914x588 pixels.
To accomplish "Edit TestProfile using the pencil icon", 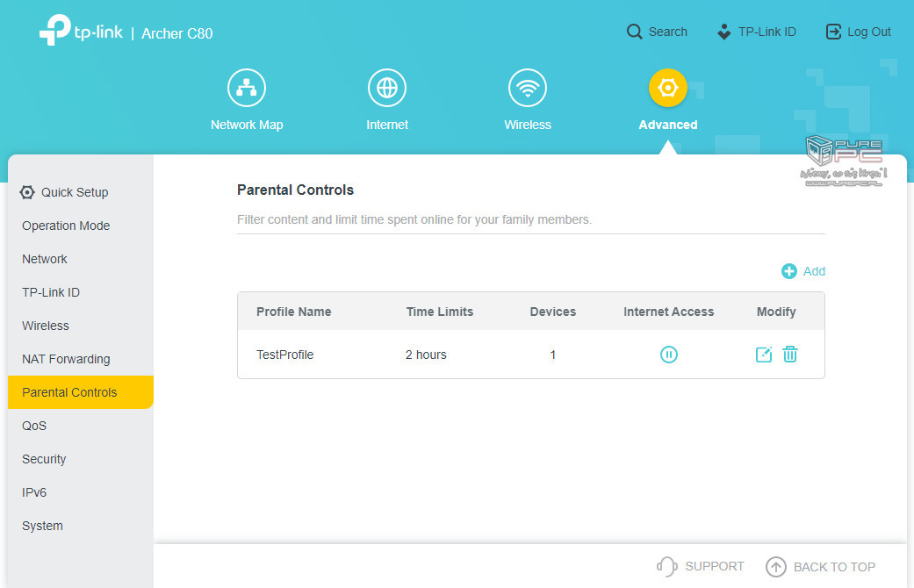I will (764, 355).
